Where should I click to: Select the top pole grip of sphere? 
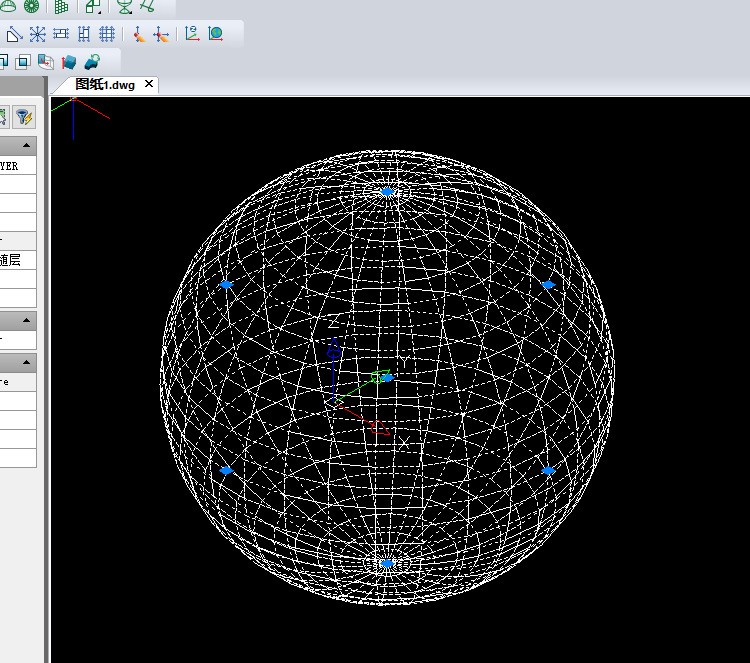pos(387,192)
